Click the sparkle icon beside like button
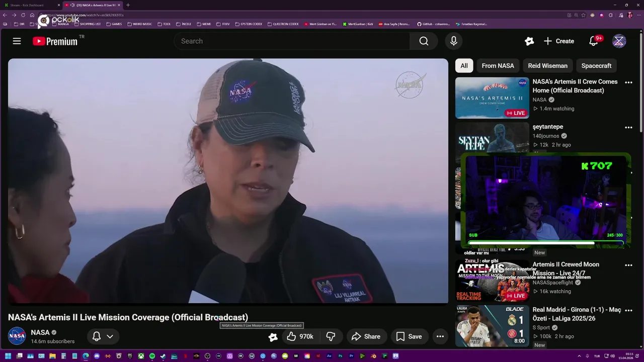 click(x=273, y=337)
